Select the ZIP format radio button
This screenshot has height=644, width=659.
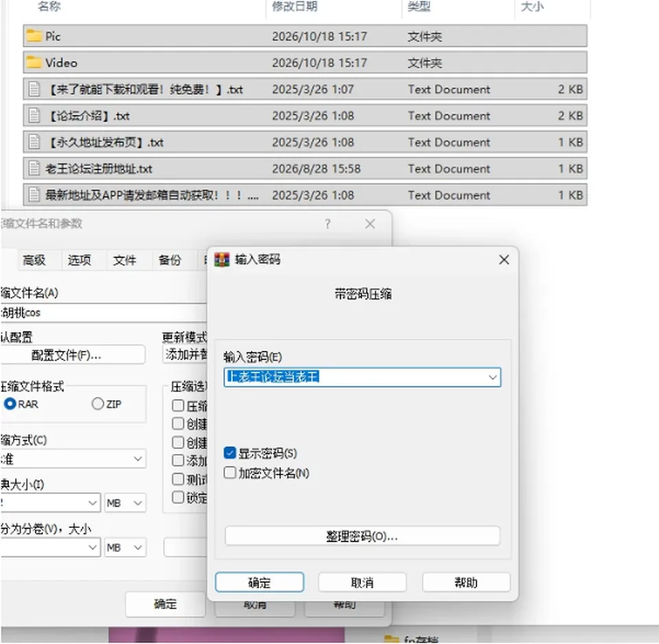97,404
